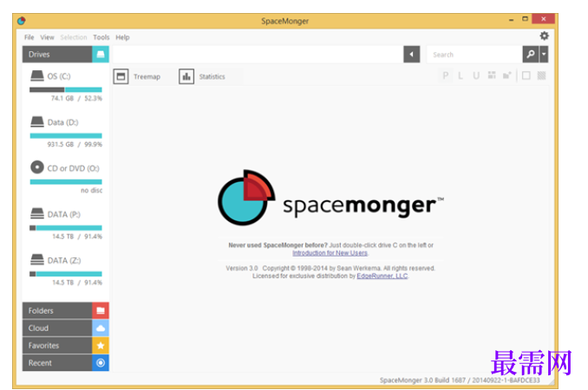
Task: Open the settings gear icon
Action: 544,36
